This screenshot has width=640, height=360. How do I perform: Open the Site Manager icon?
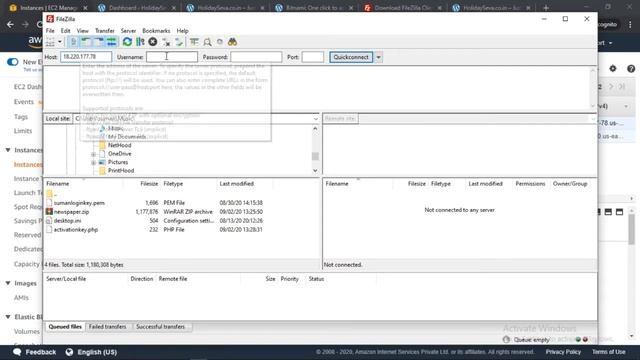point(51,42)
